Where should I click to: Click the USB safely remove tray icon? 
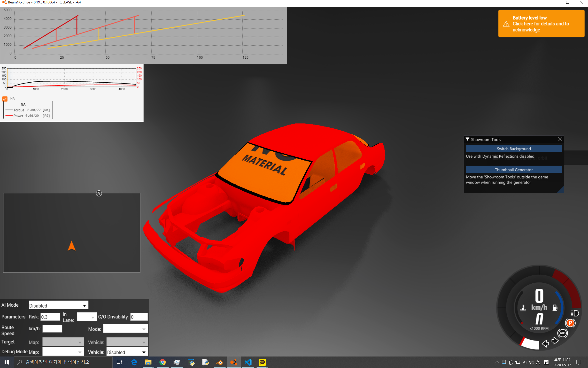pos(511,362)
